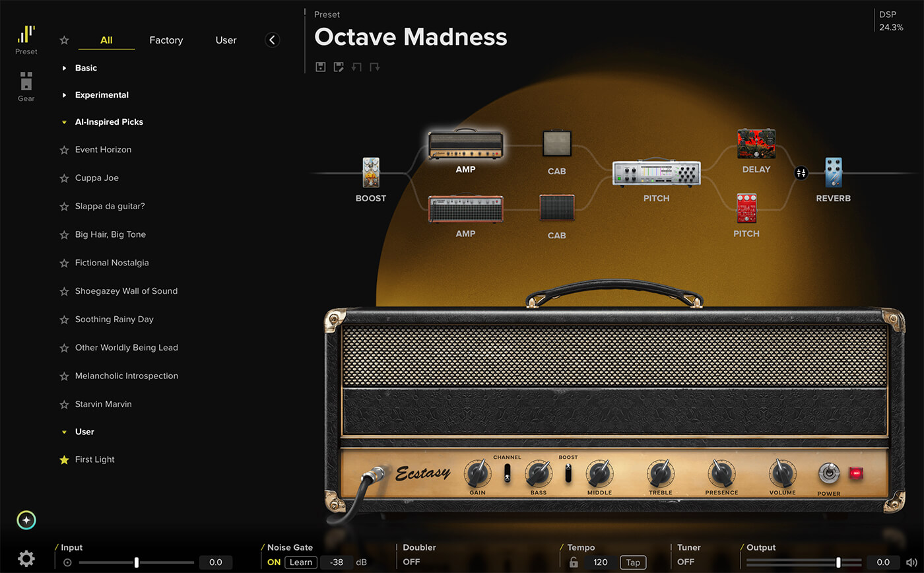Click the Tempo 120 field
The width and height of the screenshot is (924, 573).
coord(601,562)
